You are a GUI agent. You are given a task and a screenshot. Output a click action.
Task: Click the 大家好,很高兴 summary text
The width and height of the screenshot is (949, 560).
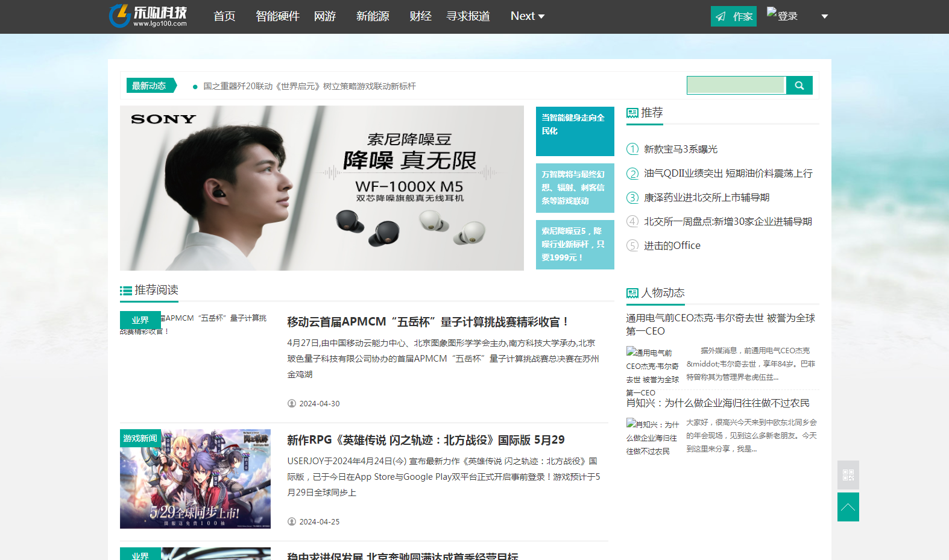click(x=751, y=435)
